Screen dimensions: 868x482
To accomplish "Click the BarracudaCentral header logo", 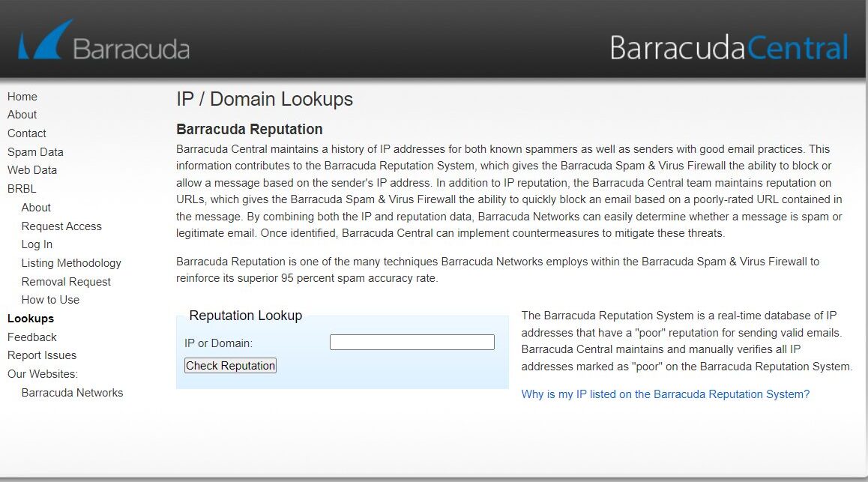I will click(x=729, y=47).
